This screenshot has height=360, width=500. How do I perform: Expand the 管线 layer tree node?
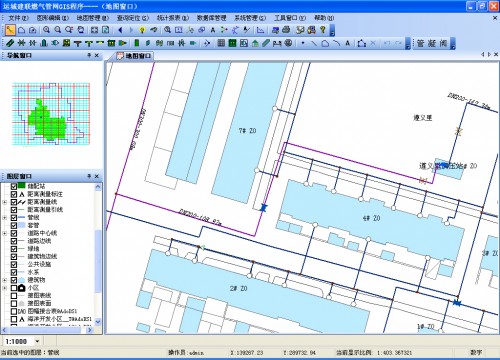click(5, 217)
